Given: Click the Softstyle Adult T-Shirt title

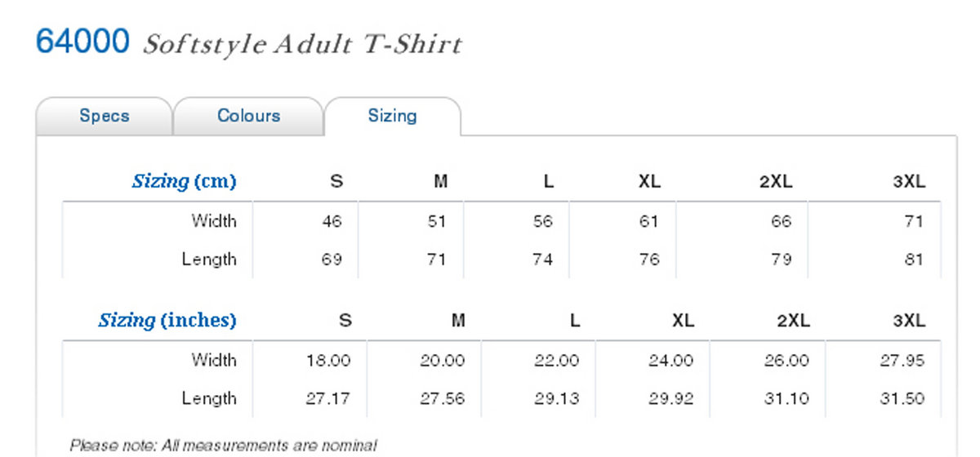Looking at the screenshot, I should (302, 43).
